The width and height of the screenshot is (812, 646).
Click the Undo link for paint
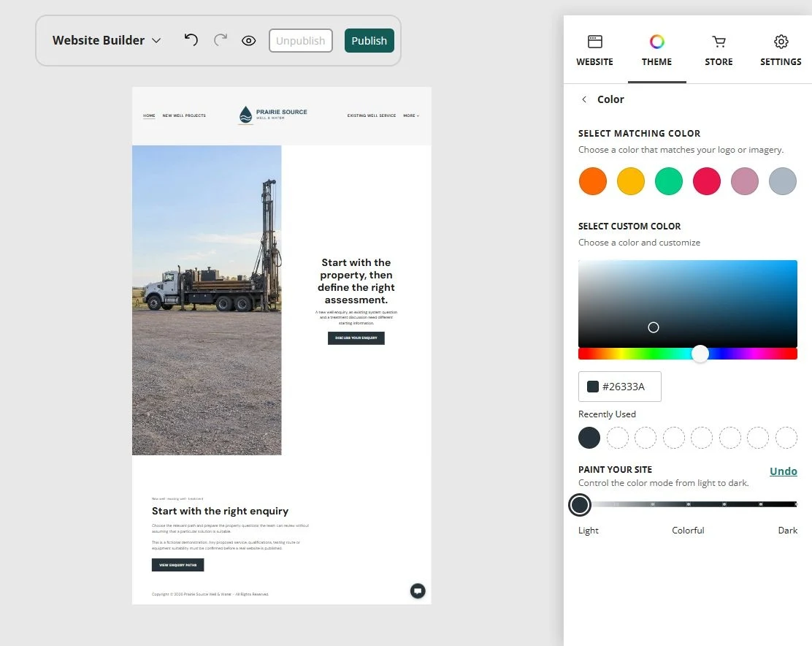(x=783, y=471)
